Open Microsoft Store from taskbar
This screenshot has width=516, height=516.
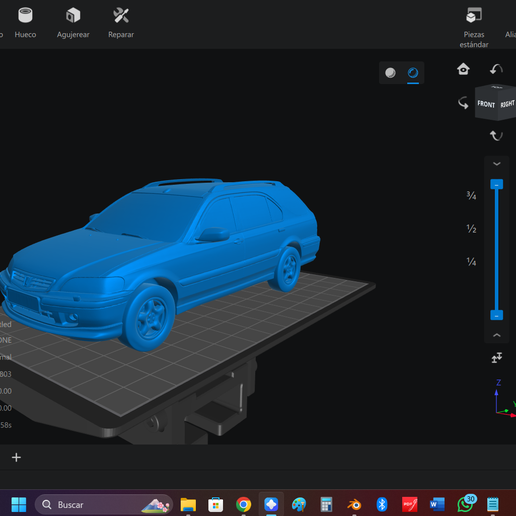[x=216, y=504]
